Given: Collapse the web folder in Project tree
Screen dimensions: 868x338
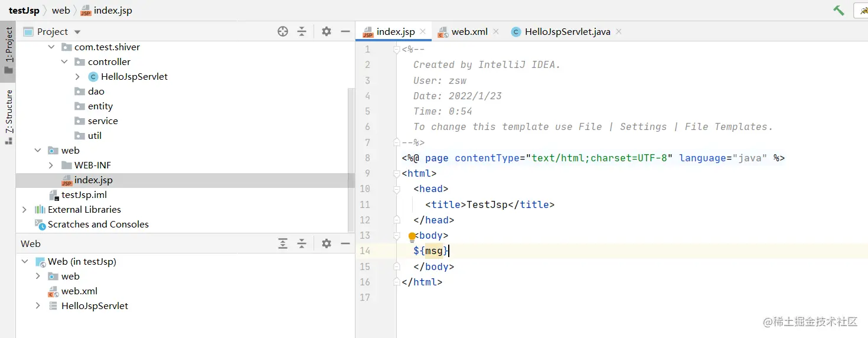Looking at the screenshot, I should click(x=38, y=150).
